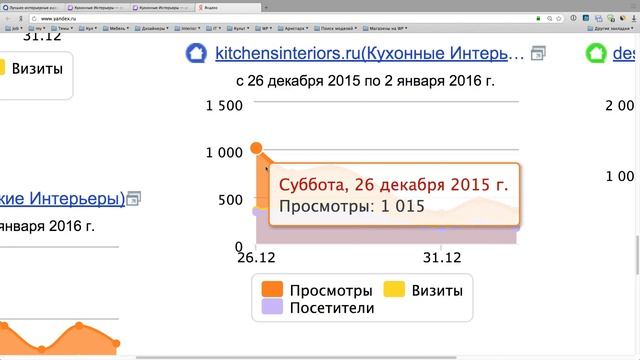Screen dimensions: 640x360
Task: Open the 'Дизайнеры' bookmarks folder
Action: pos(152,29)
